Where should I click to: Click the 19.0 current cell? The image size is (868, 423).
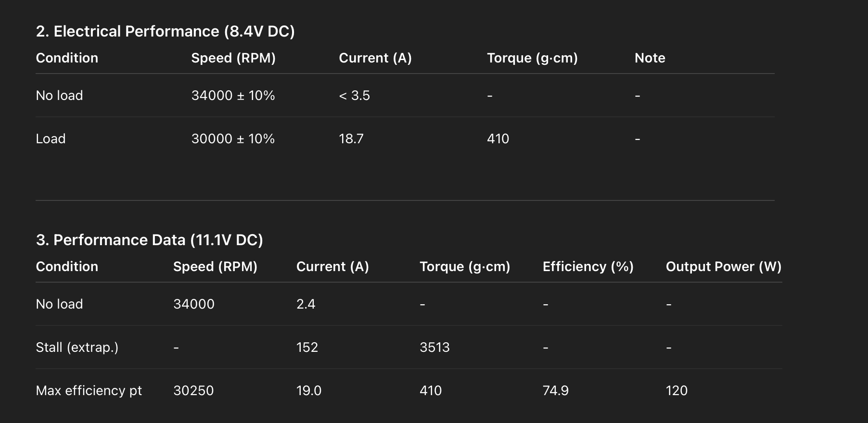308,391
